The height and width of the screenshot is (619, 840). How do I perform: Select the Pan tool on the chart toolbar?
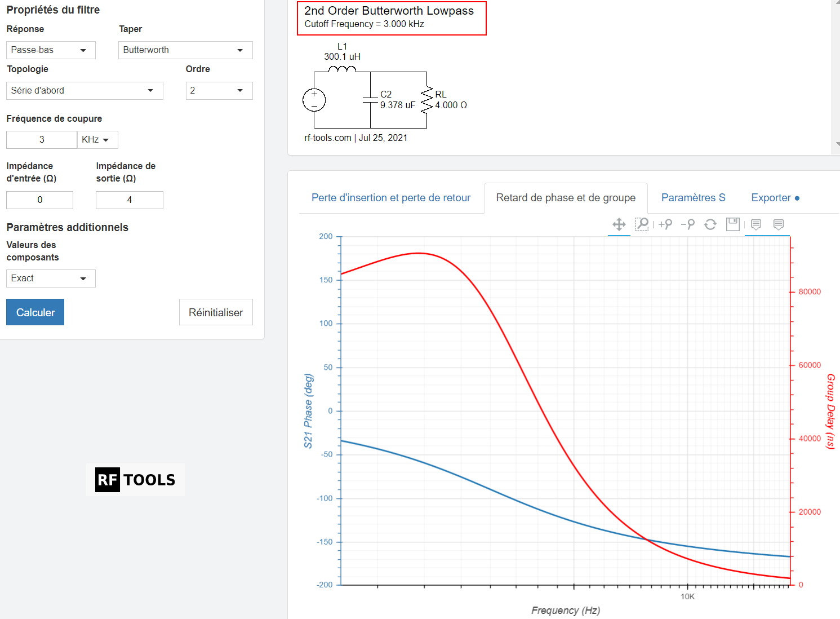619,224
